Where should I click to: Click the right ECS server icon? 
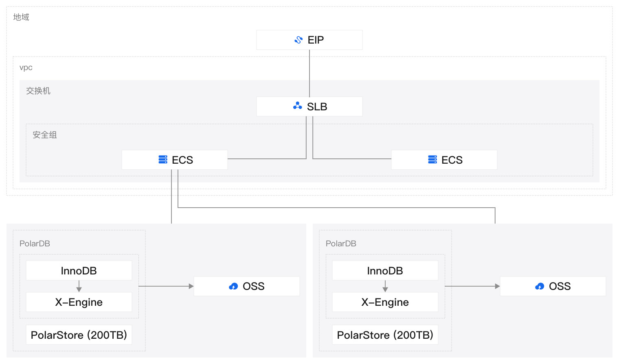click(432, 160)
